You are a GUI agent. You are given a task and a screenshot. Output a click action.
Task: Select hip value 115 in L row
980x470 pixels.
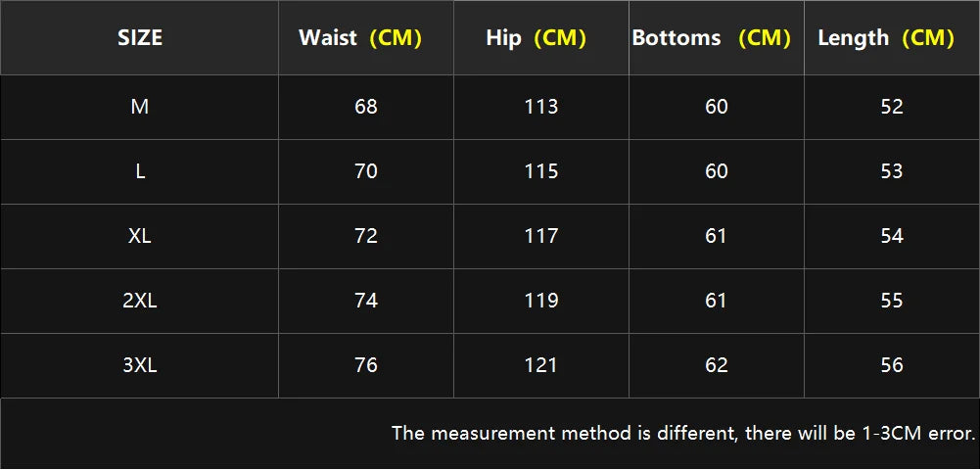(541, 171)
